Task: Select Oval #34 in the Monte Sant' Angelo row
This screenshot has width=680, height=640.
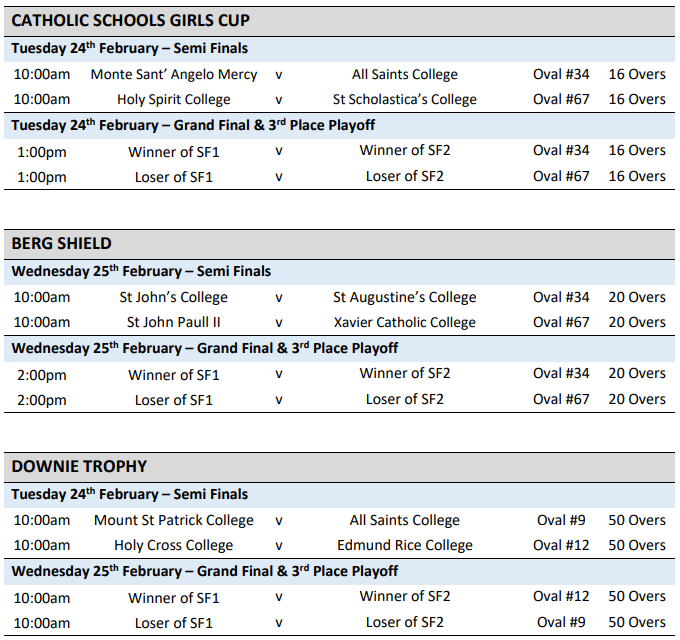Action: pyautogui.click(x=561, y=74)
